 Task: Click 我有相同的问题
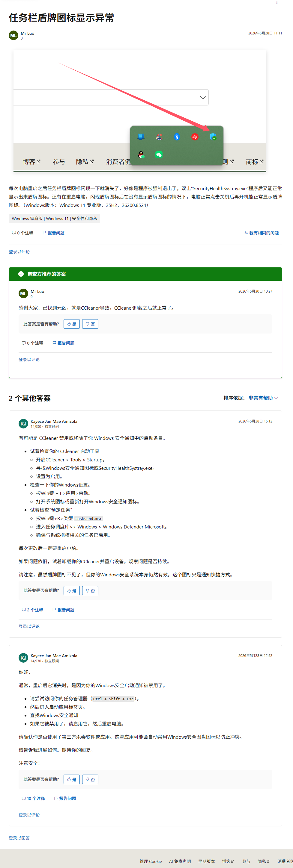pyautogui.click(x=262, y=233)
